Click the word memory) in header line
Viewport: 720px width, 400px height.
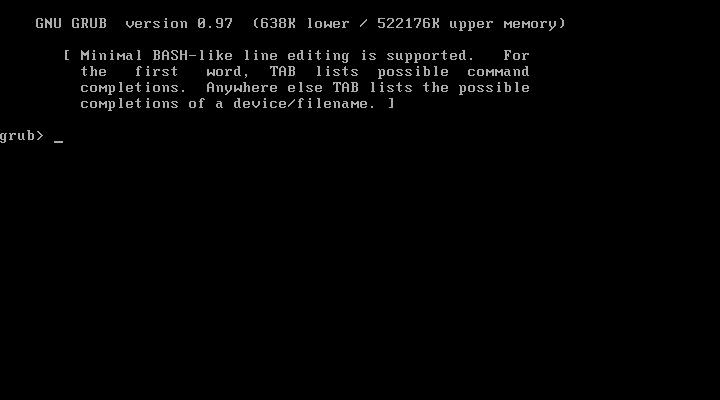tap(534, 23)
